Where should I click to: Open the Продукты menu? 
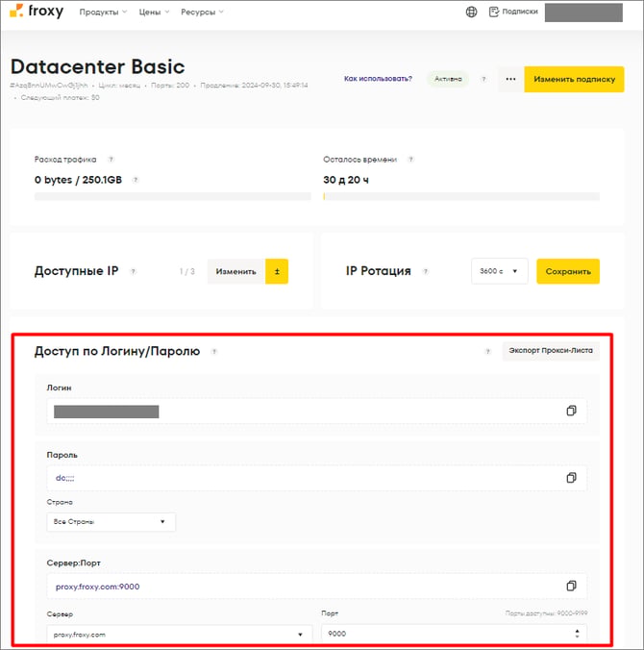click(103, 12)
